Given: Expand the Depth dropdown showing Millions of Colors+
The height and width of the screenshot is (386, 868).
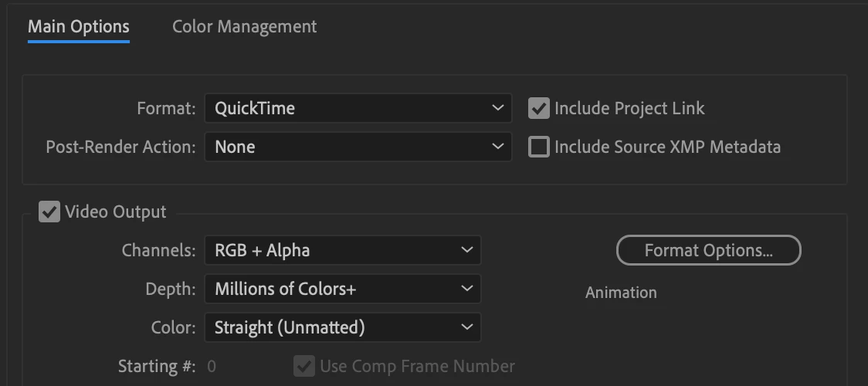Looking at the screenshot, I should tap(342, 289).
